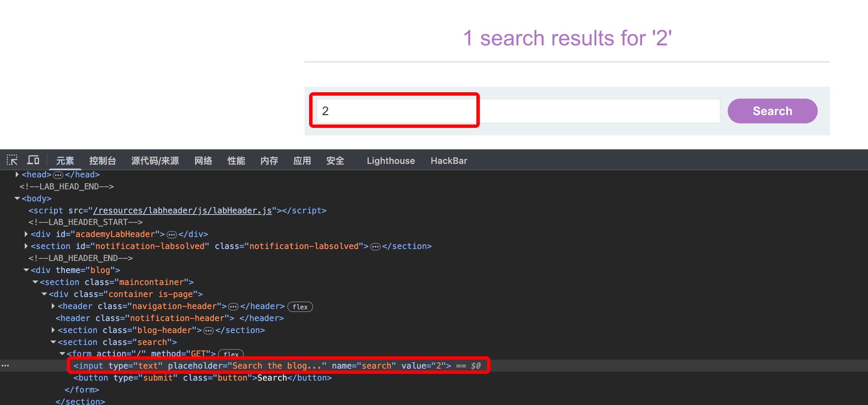This screenshot has width=868, height=405.
Task: Click the ellipsis in notification-labsolved section
Action: [x=375, y=247]
